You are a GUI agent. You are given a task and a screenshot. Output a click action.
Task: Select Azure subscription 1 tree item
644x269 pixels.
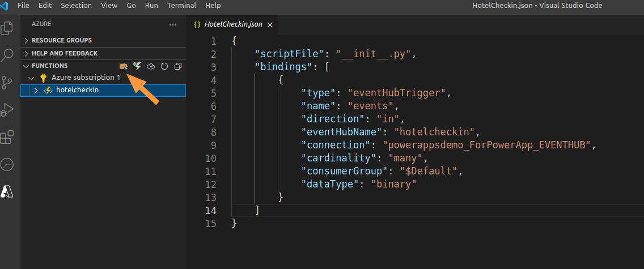[86, 78]
